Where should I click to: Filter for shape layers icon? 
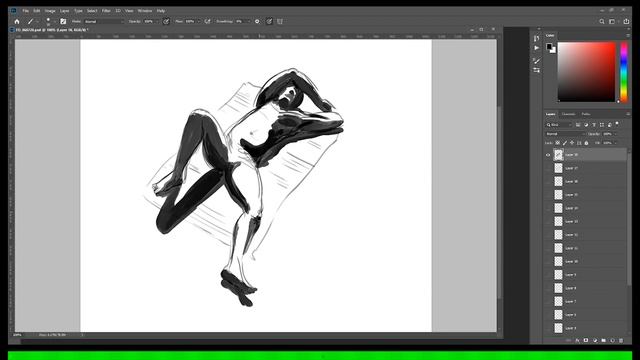coord(602,125)
